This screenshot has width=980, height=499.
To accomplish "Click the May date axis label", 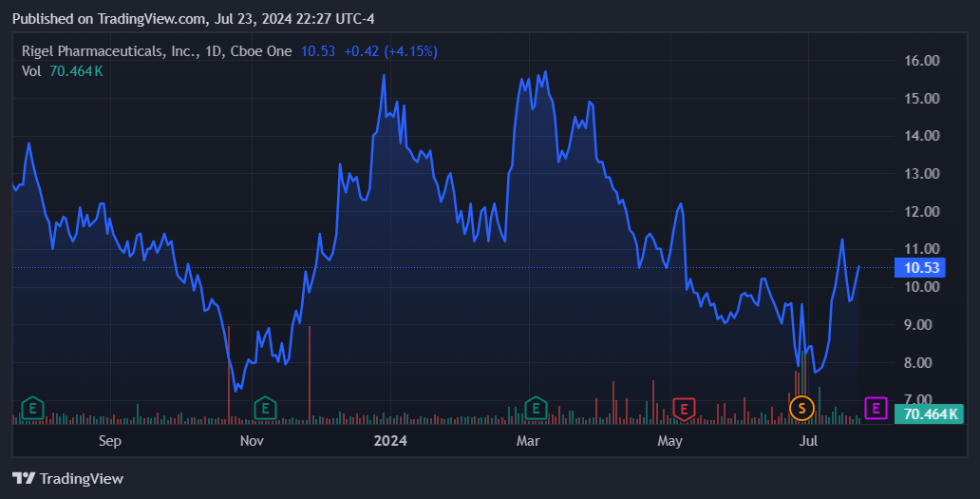I will (x=670, y=441).
